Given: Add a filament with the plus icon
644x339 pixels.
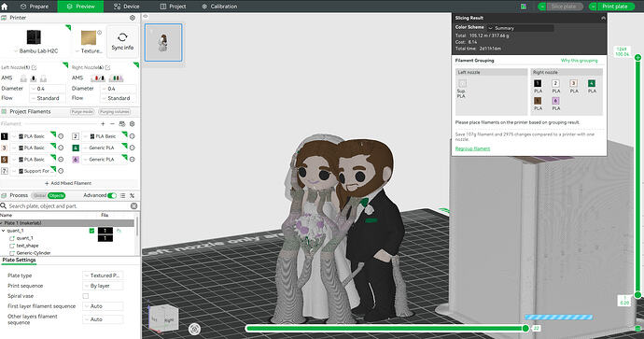Looking at the screenshot, I should coord(103,123).
